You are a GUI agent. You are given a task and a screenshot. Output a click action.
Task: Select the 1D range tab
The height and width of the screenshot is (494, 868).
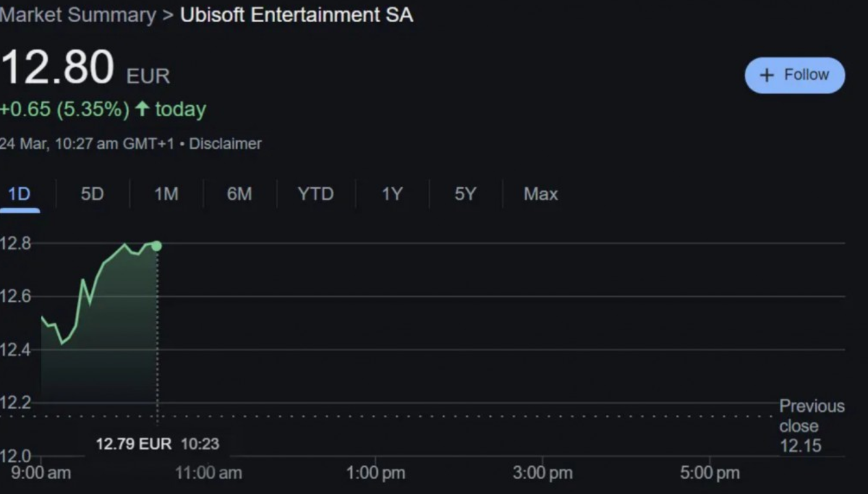[x=19, y=194]
